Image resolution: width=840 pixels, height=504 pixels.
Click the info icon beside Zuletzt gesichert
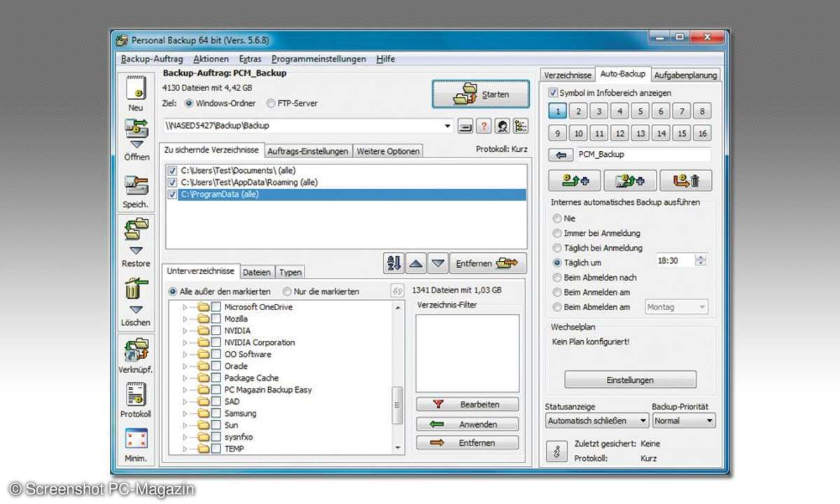pos(556,451)
